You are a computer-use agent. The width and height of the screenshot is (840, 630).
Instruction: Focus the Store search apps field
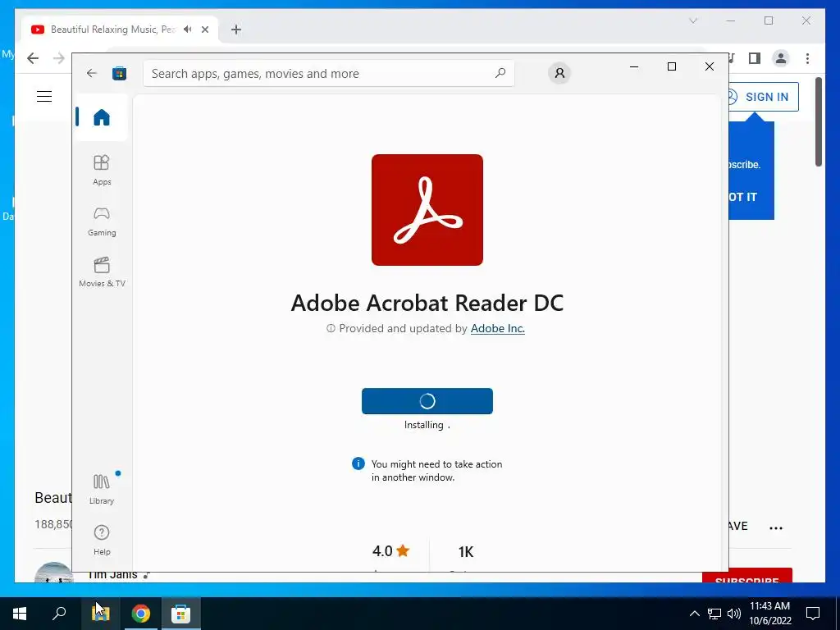(x=328, y=73)
